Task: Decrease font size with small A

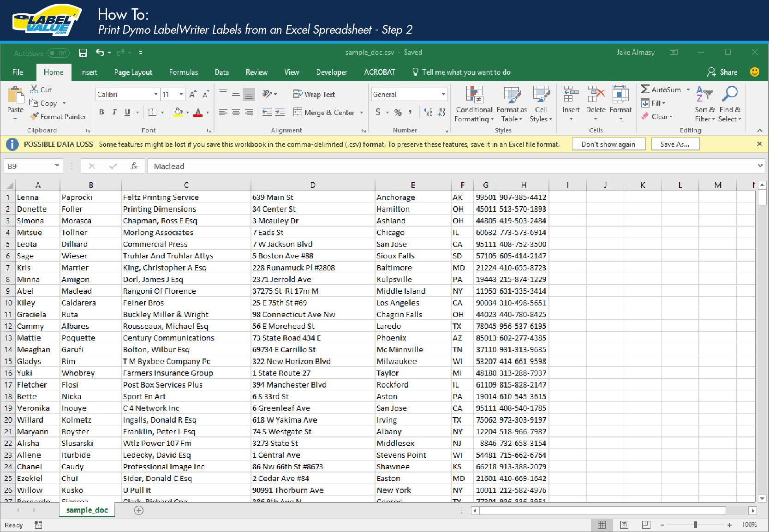Action: pyautogui.click(x=206, y=94)
